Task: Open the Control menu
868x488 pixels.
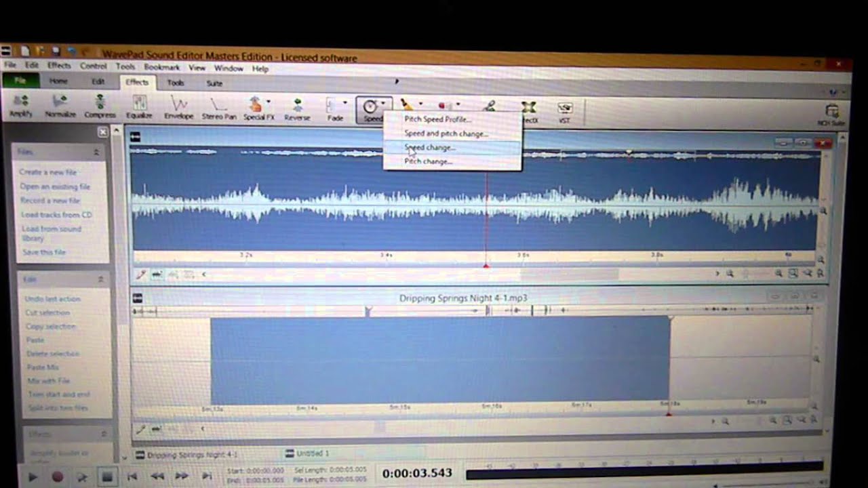Action: [93, 66]
